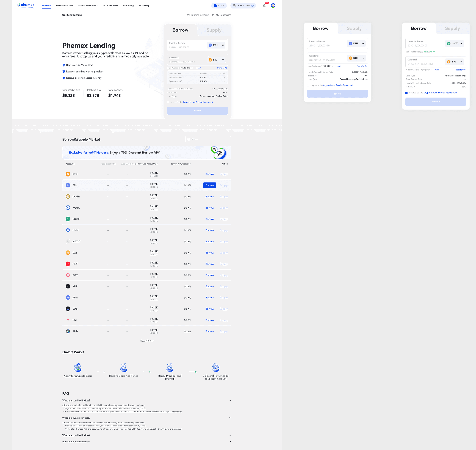
Task: Click the Spot Account info icon
Action: (x=181, y=81)
